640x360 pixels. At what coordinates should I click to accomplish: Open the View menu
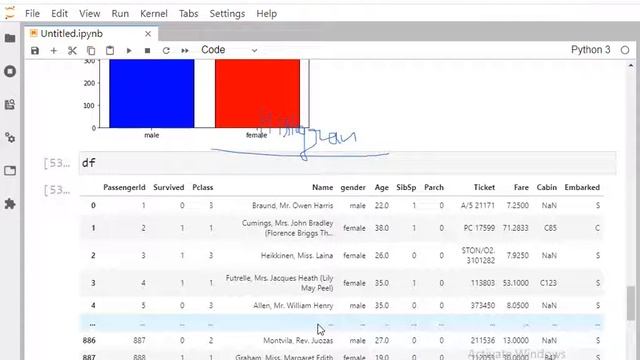[89, 13]
